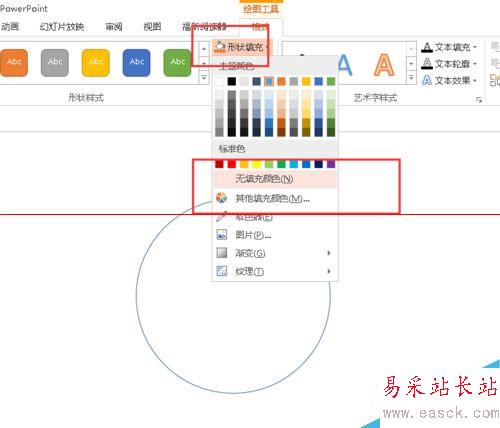Choose 图片(P) picture fill option

coord(275,235)
